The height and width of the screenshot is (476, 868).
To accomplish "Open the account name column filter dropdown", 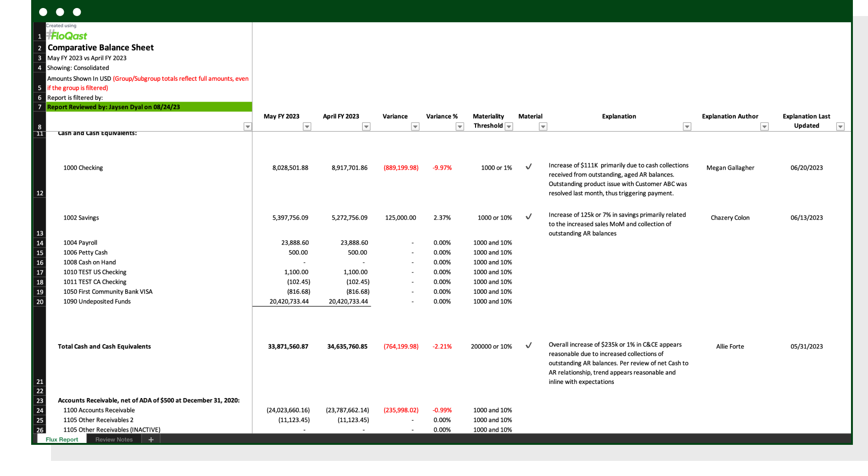I will 247,127.
